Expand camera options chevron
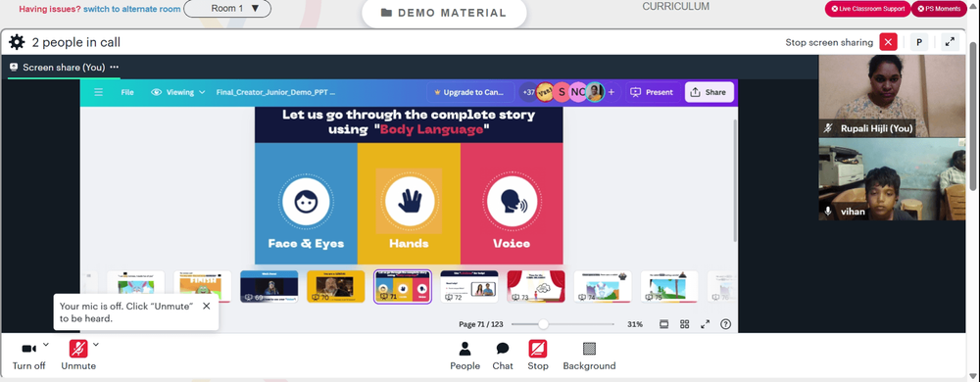 (x=46, y=344)
